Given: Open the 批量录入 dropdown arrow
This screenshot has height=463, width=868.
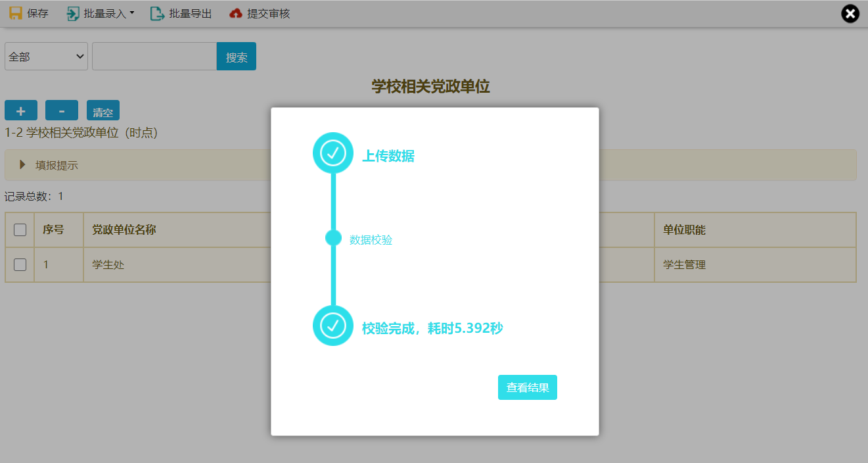Looking at the screenshot, I should (x=132, y=12).
